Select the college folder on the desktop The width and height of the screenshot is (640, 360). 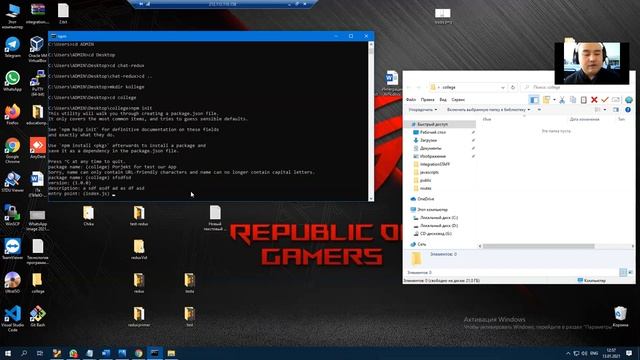[38, 282]
